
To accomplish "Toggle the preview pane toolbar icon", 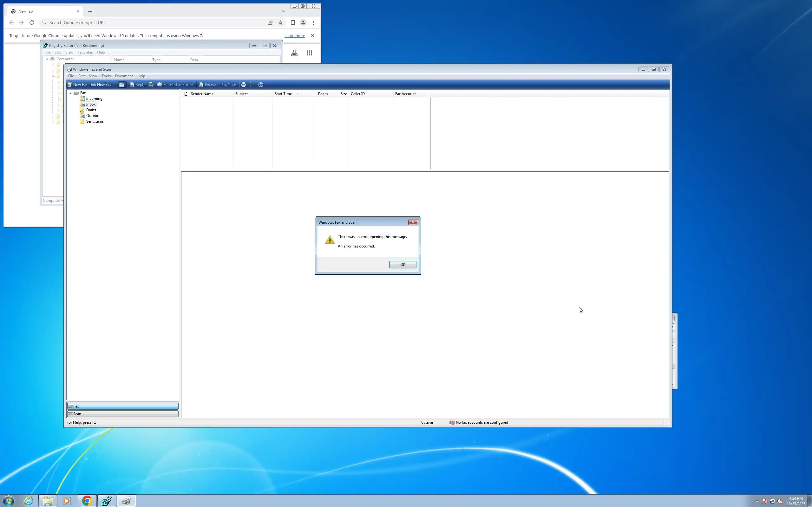I will tap(122, 85).
